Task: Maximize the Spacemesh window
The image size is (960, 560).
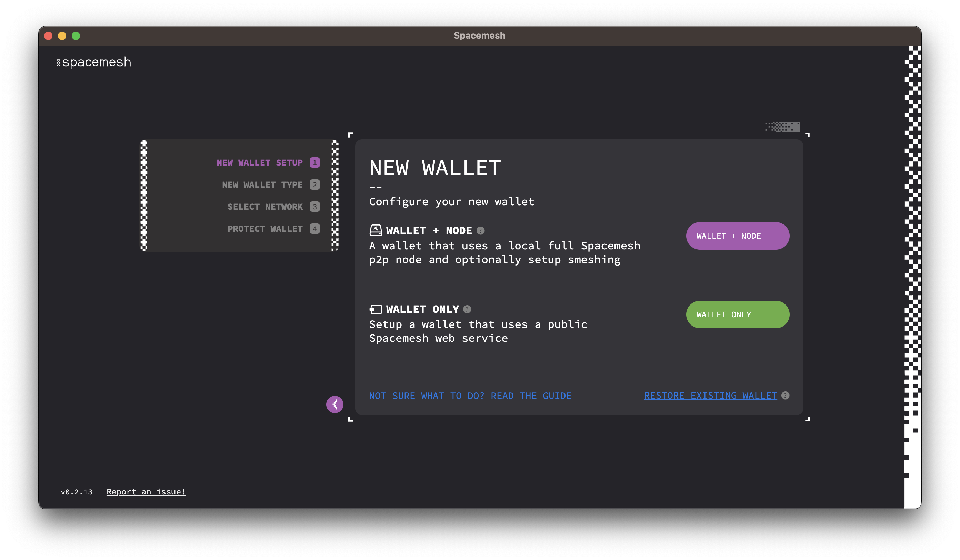Action: pyautogui.click(x=76, y=36)
